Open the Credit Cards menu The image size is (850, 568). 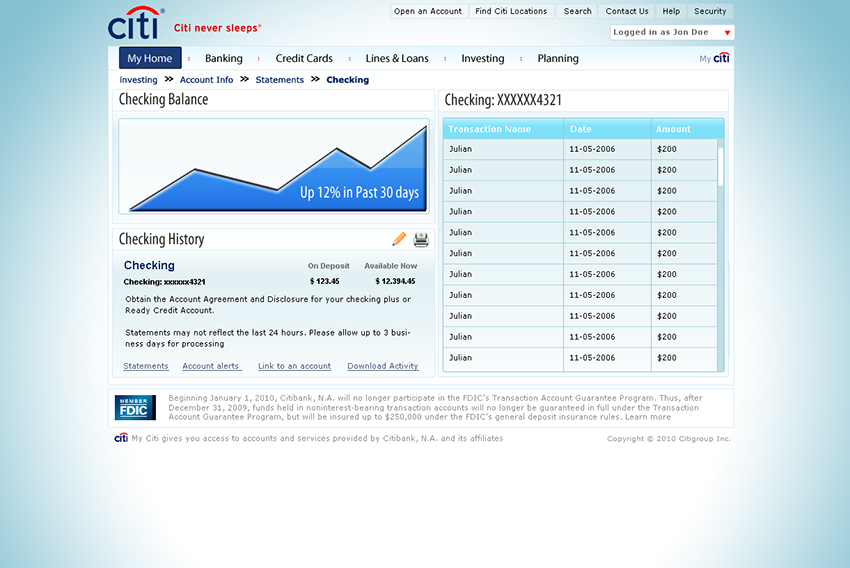304,59
